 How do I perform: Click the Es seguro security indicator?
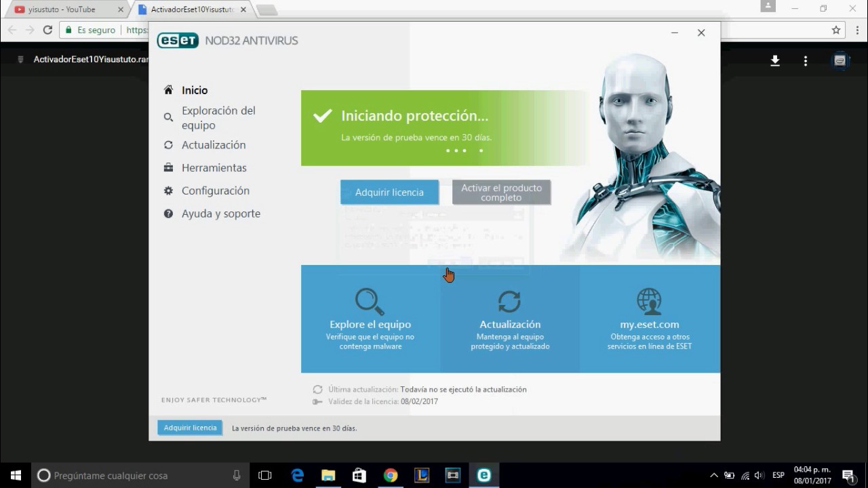(90, 30)
